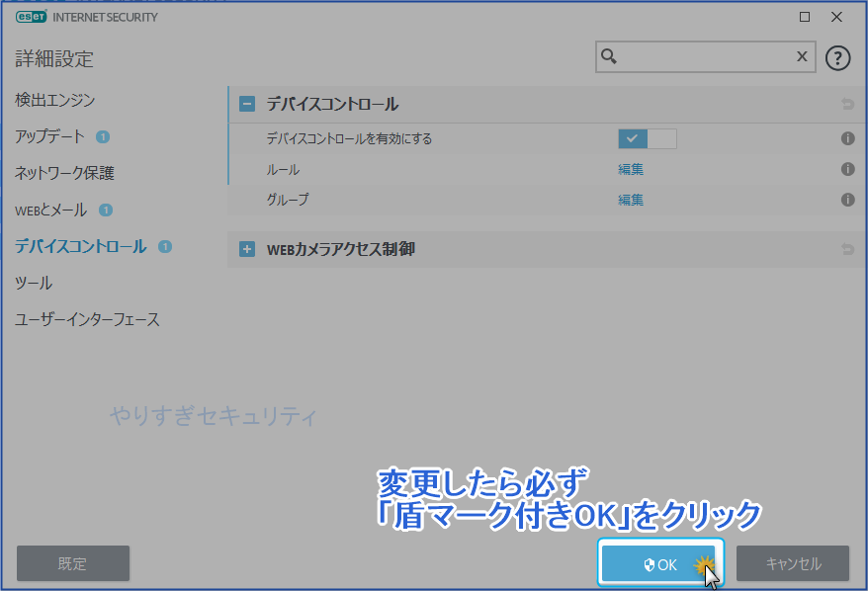Close the ESET settings window
Viewport: 868px width, 591px height.
pyautogui.click(x=837, y=17)
